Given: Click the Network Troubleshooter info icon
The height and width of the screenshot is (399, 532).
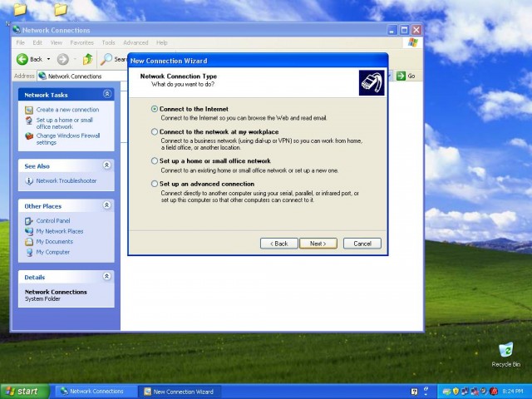Looking at the screenshot, I should click(x=29, y=181).
